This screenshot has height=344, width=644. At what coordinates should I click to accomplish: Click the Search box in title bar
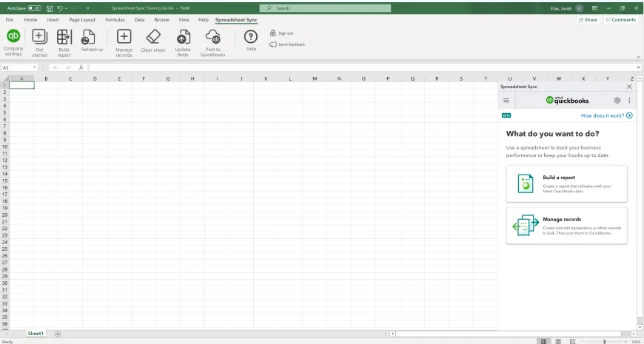coord(325,8)
